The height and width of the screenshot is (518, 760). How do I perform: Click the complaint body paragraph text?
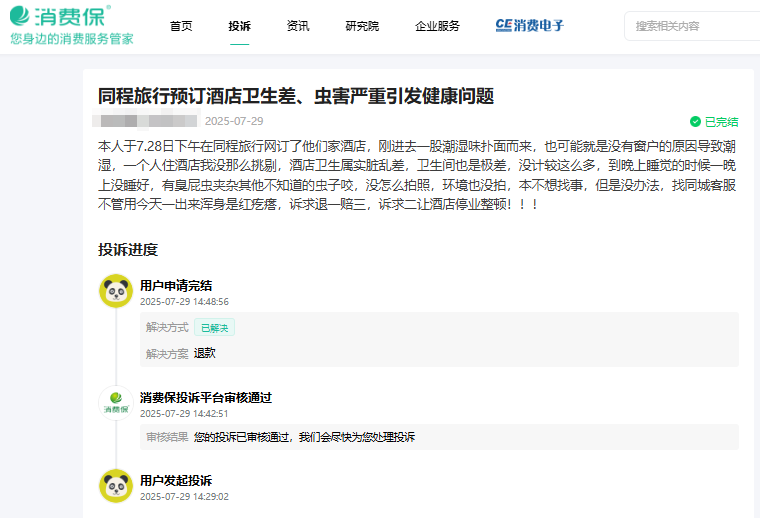point(417,175)
